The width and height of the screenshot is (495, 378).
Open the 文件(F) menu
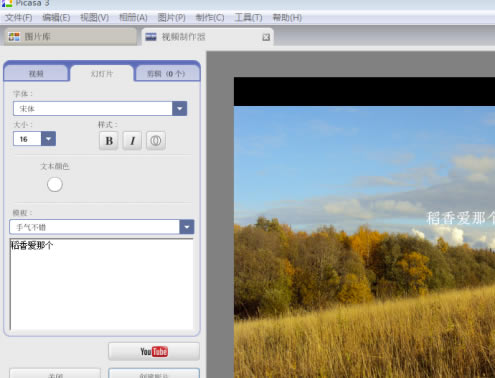(x=18, y=17)
